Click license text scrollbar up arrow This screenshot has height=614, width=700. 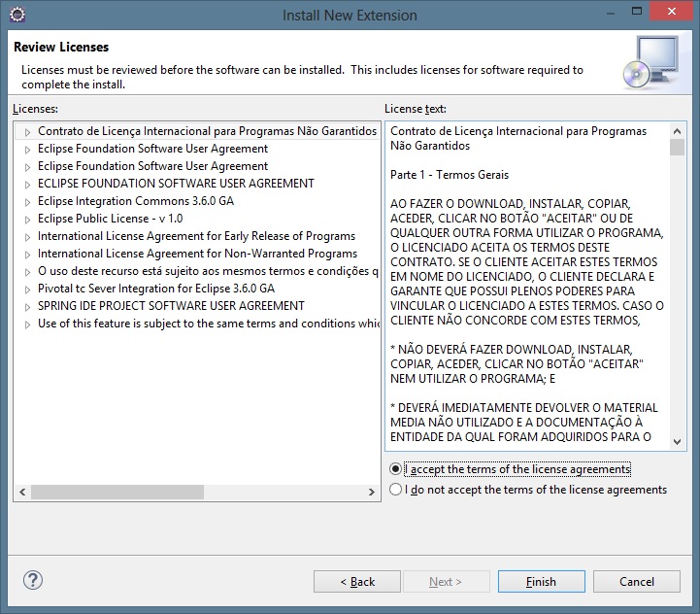click(x=677, y=130)
